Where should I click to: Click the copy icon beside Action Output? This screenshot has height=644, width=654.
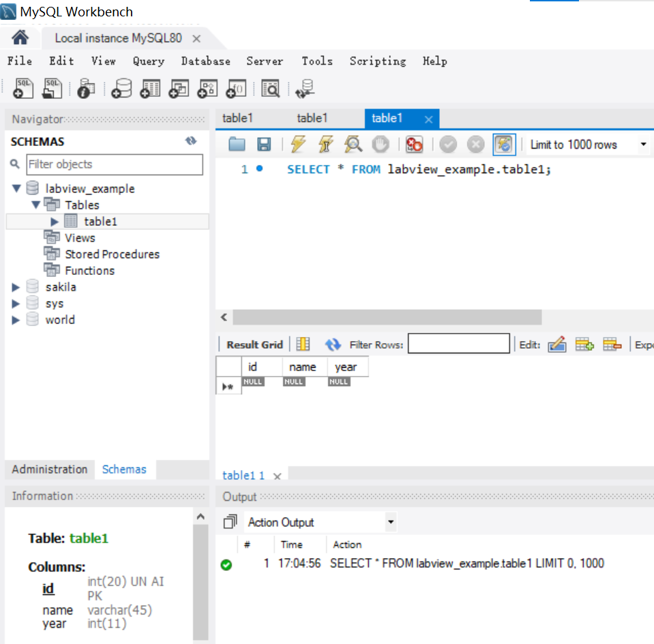(x=230, y=522)
